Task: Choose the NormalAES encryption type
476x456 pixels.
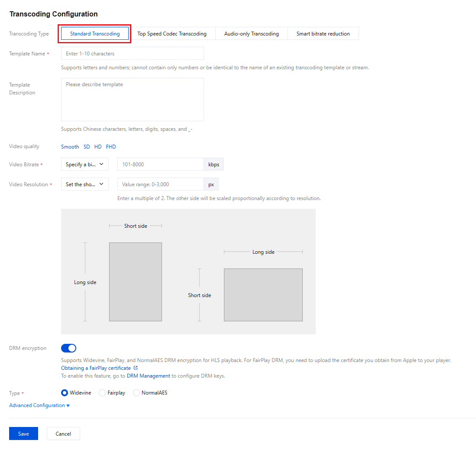Action: point(136,392)
